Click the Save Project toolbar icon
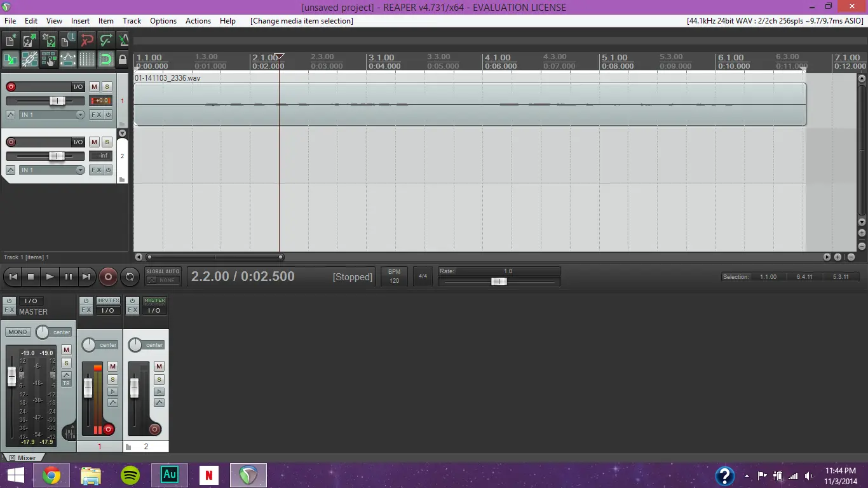 48,40
